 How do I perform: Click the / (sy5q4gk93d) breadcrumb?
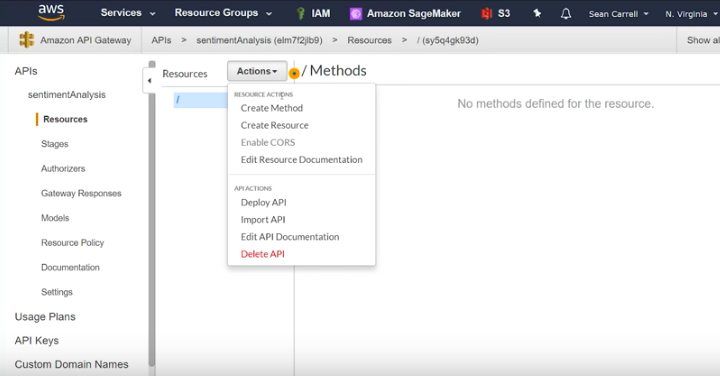[448, 40]
